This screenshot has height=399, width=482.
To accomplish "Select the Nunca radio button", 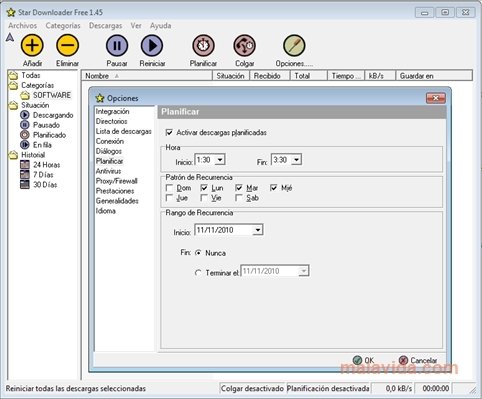I will tap(198, 253).
